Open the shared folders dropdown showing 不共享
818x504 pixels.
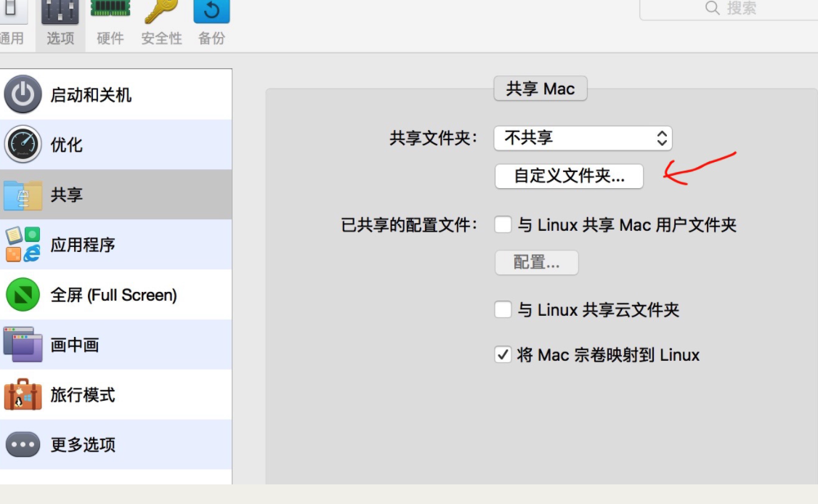tap(583, 138)
